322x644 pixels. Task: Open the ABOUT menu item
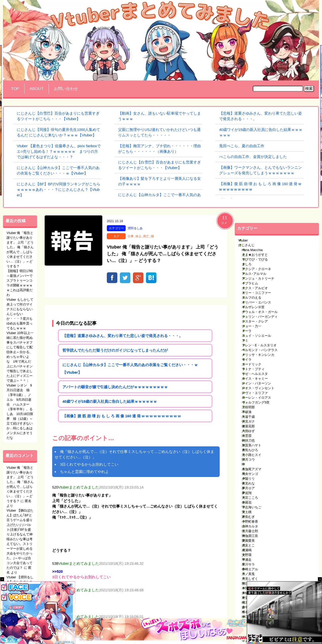37,89
